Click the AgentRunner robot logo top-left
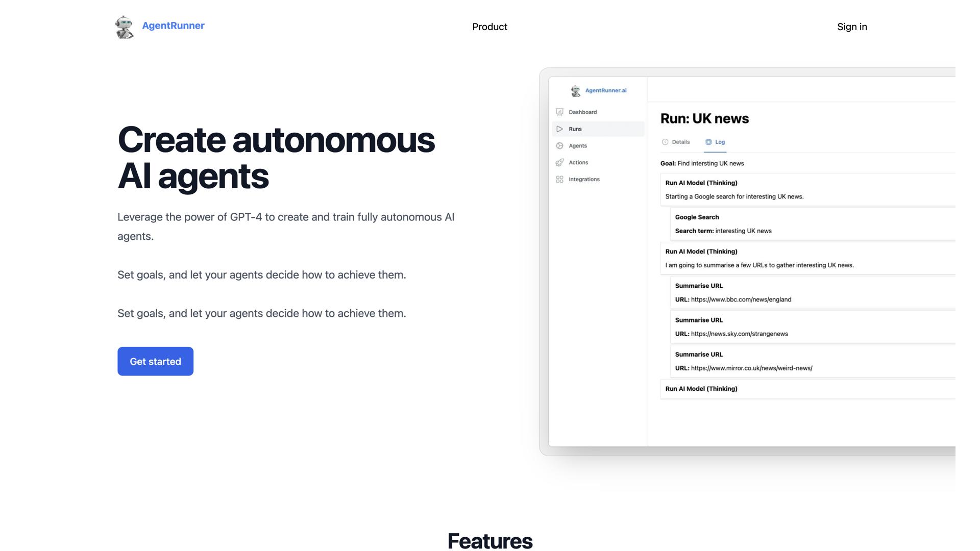This screenshot has height=551, width=980. pos(124,27)
